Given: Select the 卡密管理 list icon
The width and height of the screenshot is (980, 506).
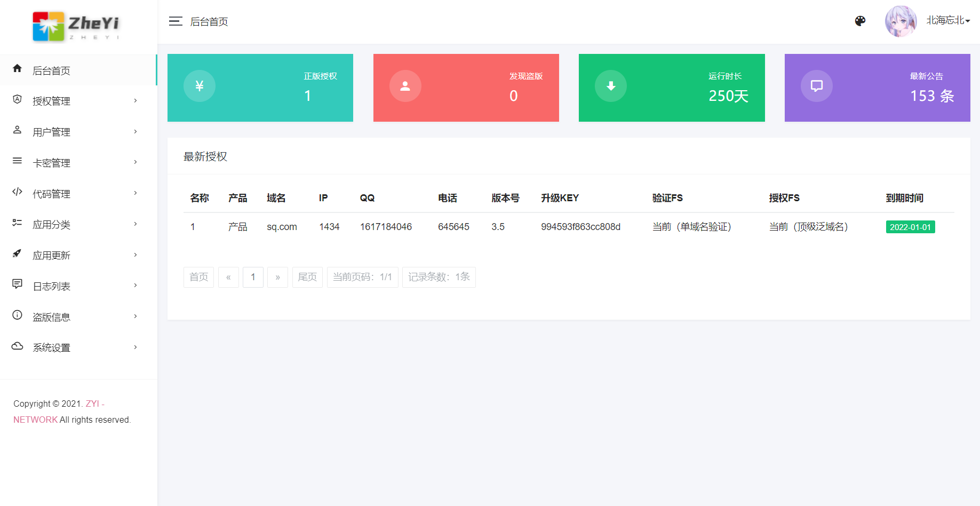Looking at the screenshot, I should (x=17, y=162).
